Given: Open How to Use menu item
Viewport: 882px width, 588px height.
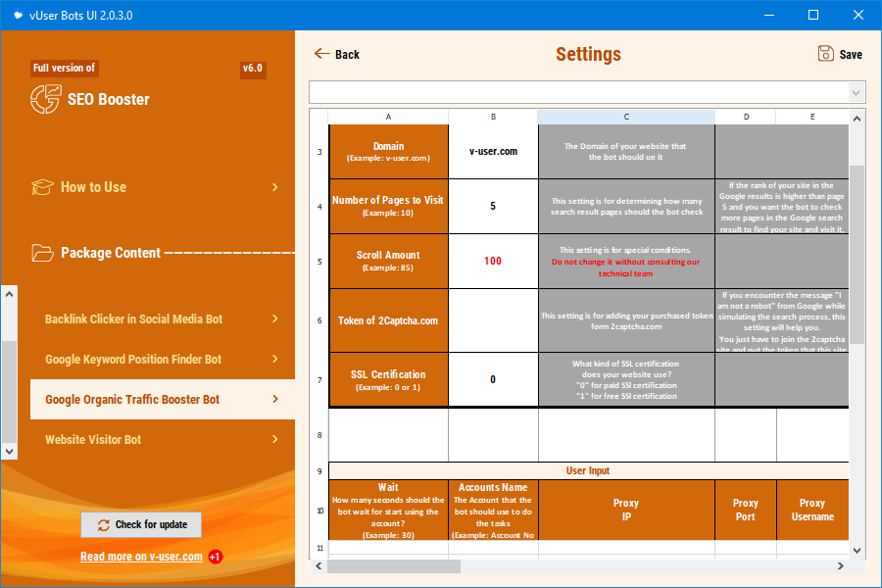Looking at the screenshot, I should coord(155,187).
